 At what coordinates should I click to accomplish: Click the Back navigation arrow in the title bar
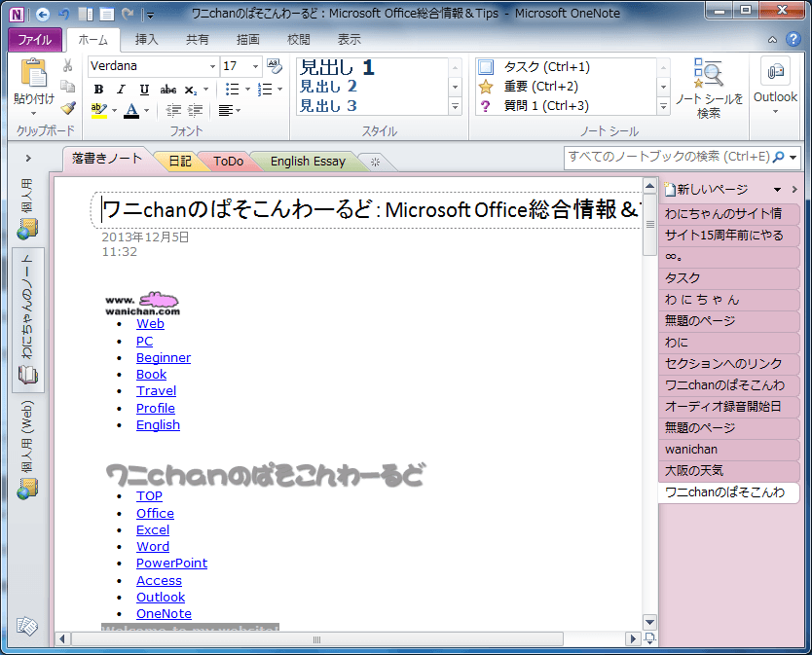[x=43, y=14]
